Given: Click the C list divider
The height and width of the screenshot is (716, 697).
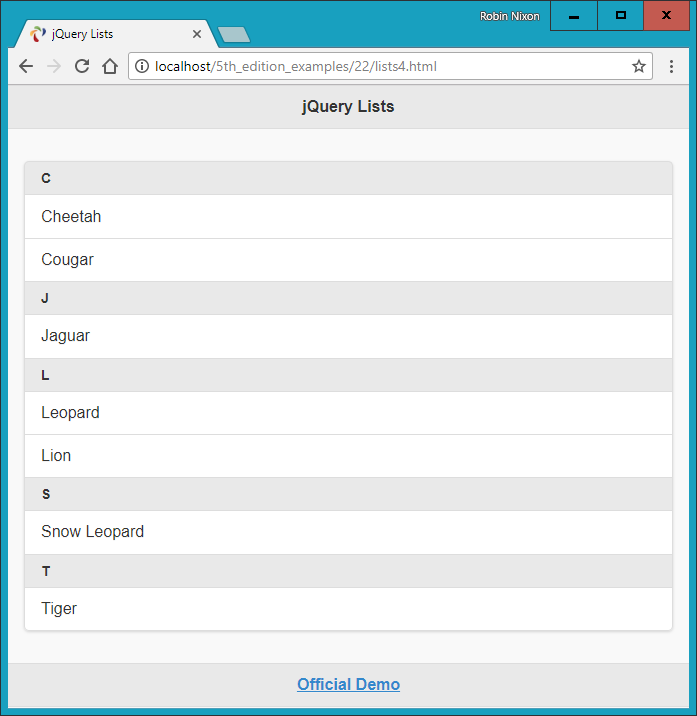Looking at the screenshot, I should pyautogui.click(x=348, y=178).
